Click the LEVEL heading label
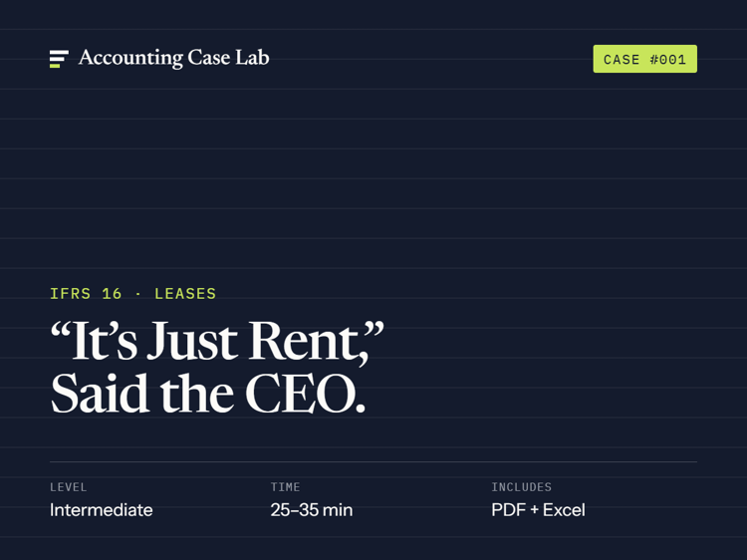The image size is (747, 560). tap(69, 487)
